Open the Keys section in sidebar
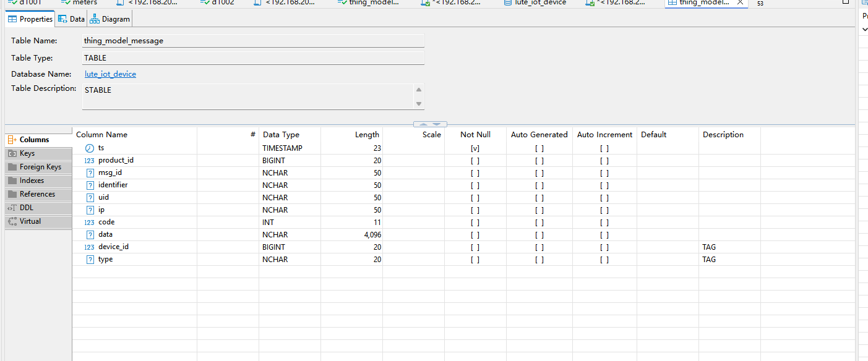This screenshot has height=361, width=868. [27, 153]
